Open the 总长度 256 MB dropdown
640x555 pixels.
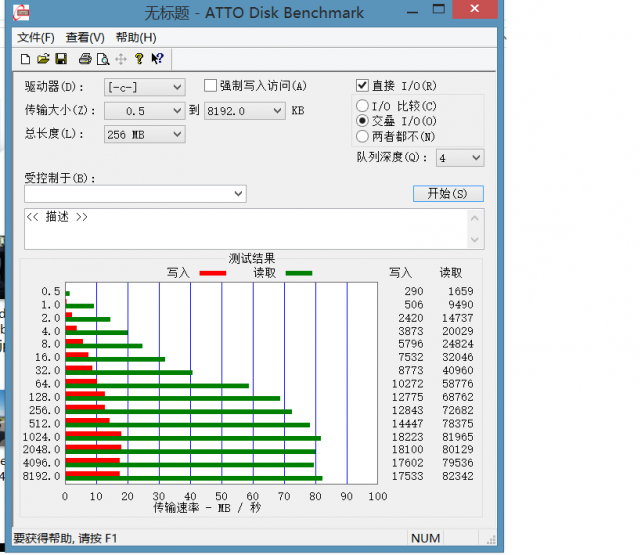coord(145,135)
